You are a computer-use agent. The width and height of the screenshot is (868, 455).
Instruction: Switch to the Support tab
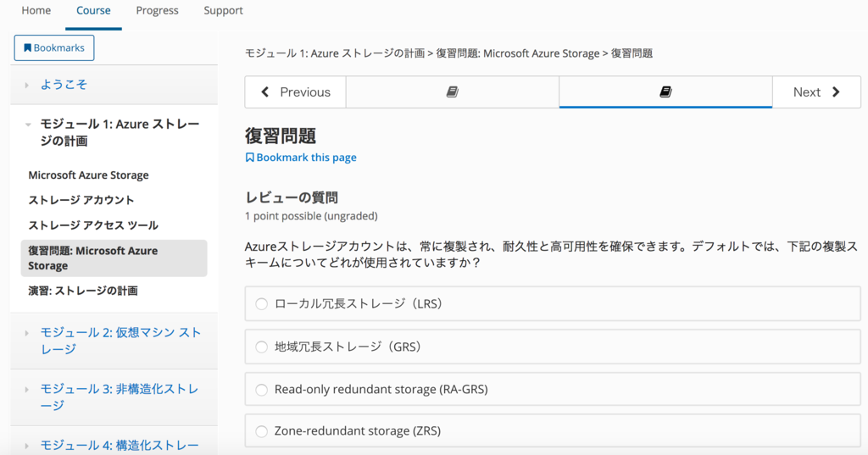click(223, 11)
